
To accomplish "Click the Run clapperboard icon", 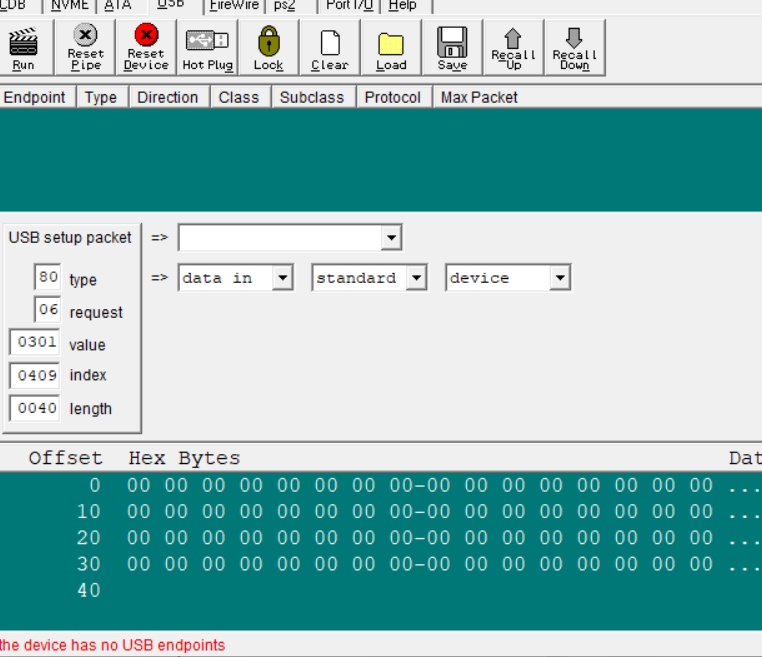I will tap(23, 48).
